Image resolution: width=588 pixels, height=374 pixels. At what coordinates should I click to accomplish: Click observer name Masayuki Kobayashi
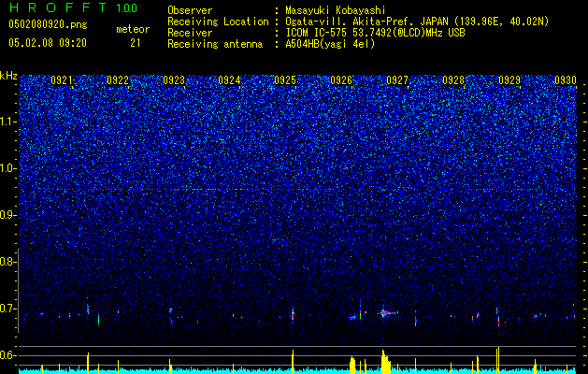click(336, 10)
